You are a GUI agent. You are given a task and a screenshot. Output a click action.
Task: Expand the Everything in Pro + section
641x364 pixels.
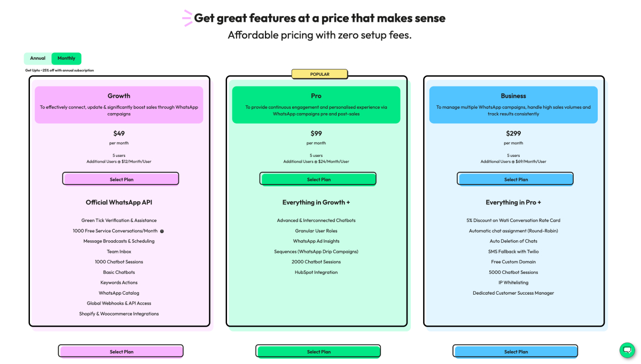tap(513, 202)
